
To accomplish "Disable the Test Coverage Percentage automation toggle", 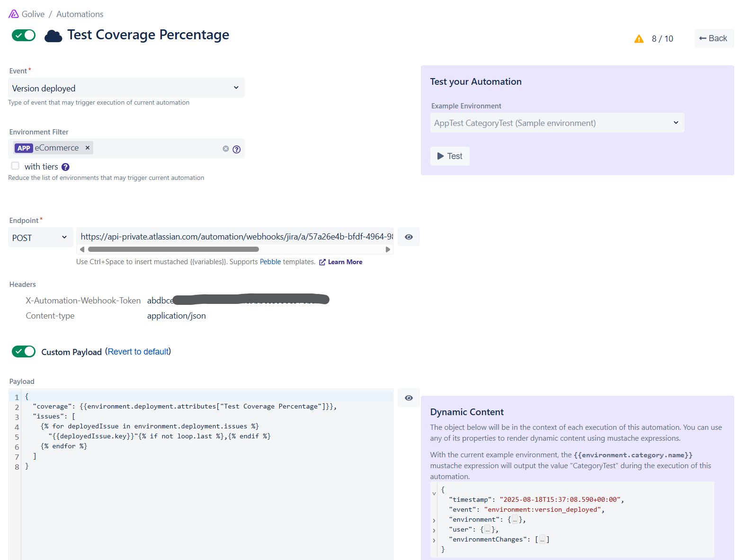I will tap(24, 36).
